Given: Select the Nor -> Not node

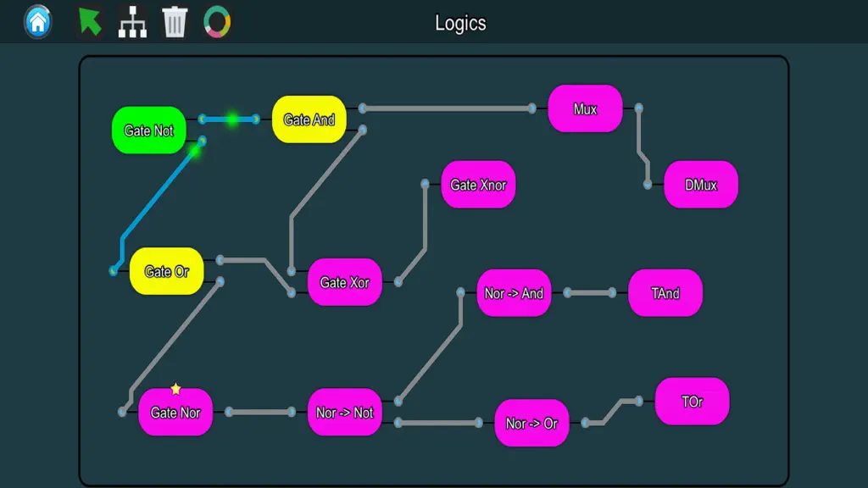Looking at the screenshot, I should tap(344, 413).
